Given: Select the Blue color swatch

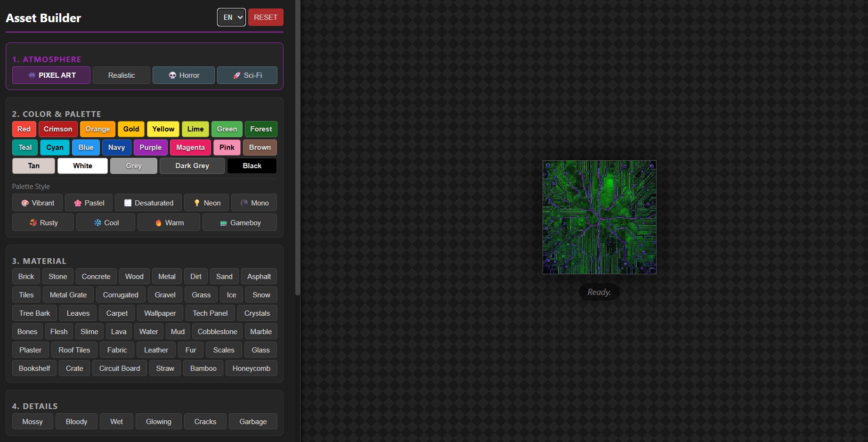Looking at the screenshot, I should tap(86, 147).
